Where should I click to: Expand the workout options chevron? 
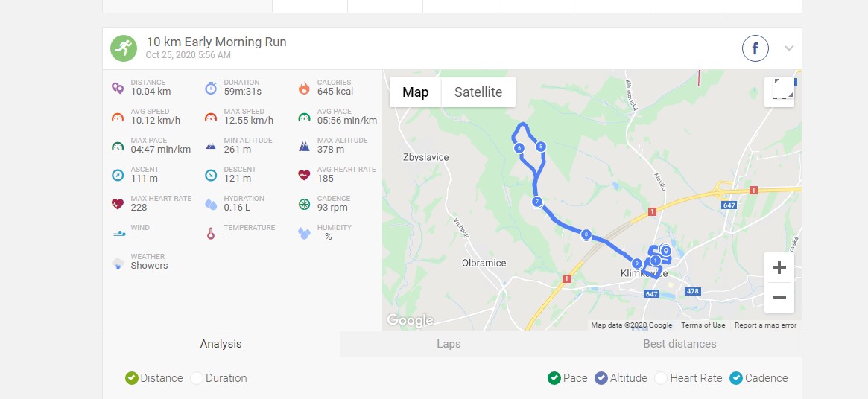click(789, 48)
